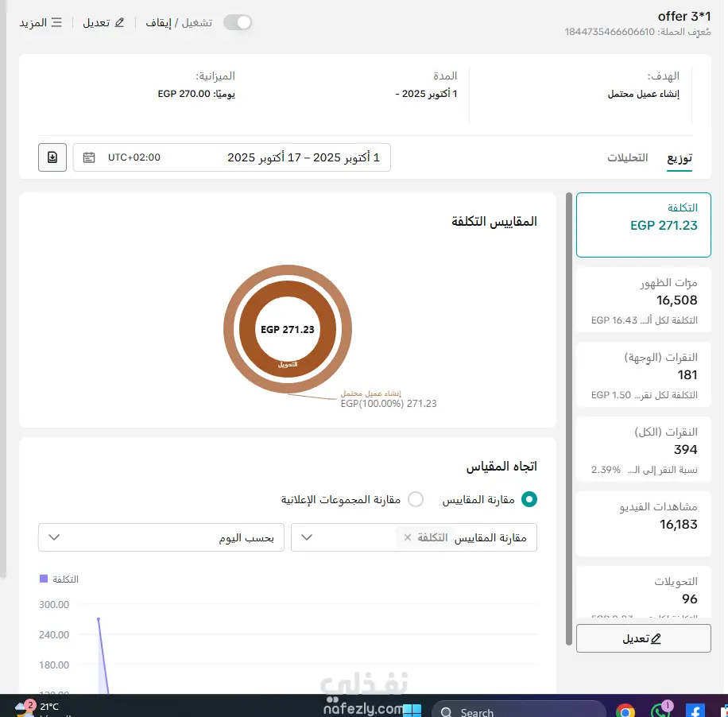Switch to the التحليلات tab

click(x=627, y=157)
